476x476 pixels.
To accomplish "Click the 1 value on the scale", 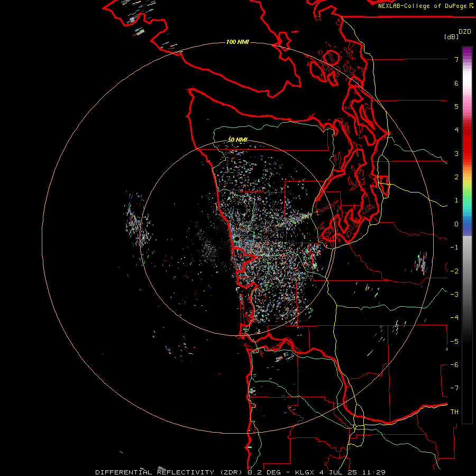I will 456,200.
